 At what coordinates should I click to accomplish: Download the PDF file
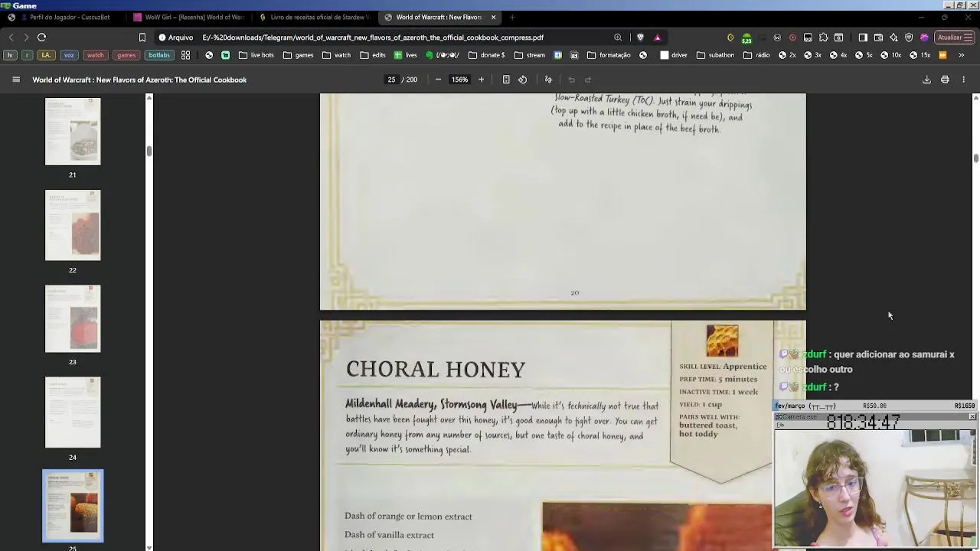click(926, 80)
